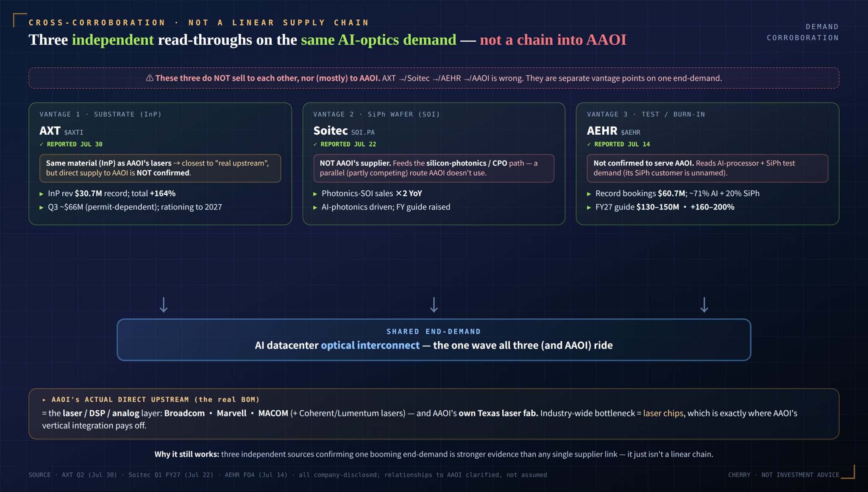Click the bold text "Why it still works:"
The image size is (868, 492).
tap(187, 454)
